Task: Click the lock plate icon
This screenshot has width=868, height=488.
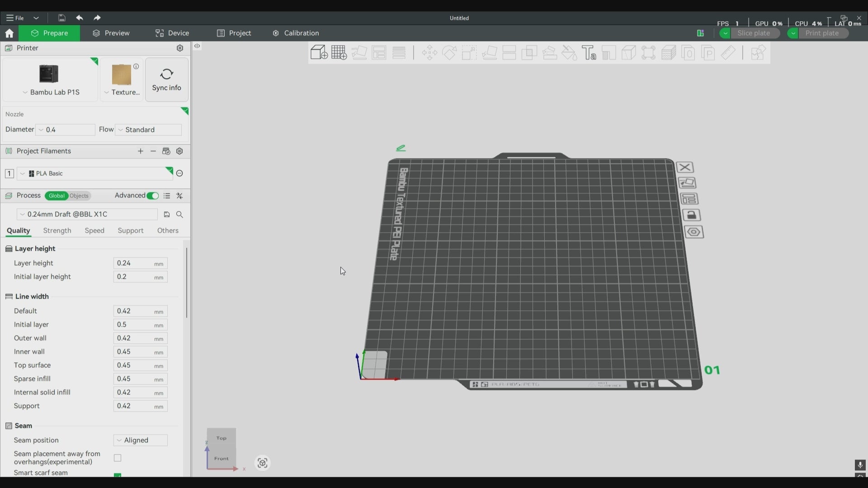Action: (x=691, y=215)
